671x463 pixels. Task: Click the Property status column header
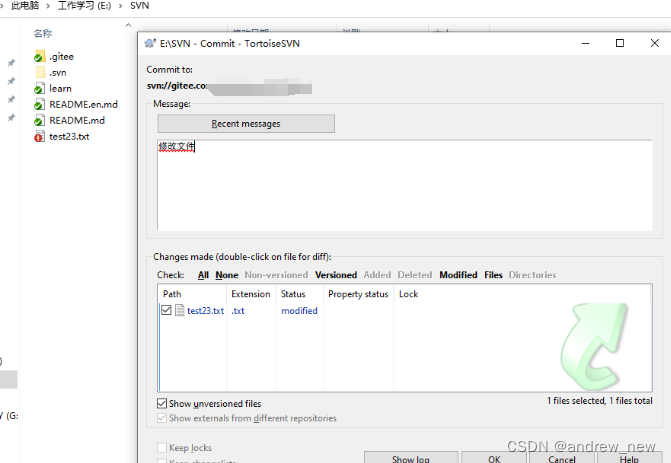(x=359, y=294)
